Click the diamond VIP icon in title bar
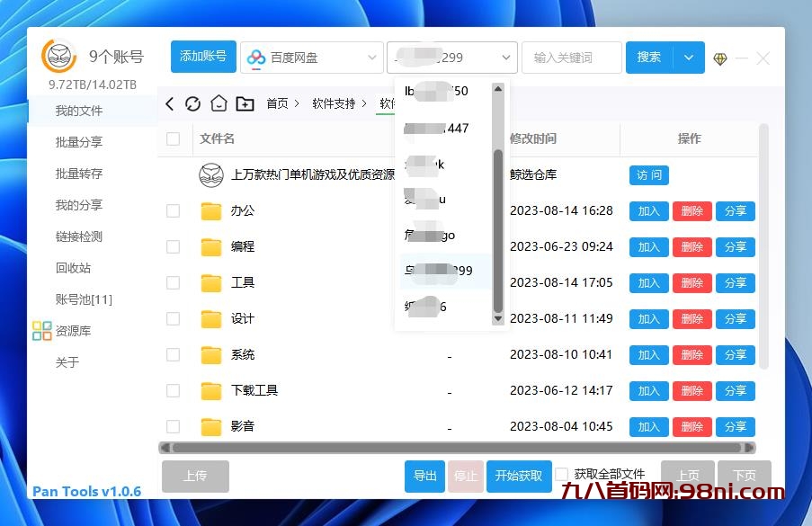The image size is (812, 526). tap(722, 58)
